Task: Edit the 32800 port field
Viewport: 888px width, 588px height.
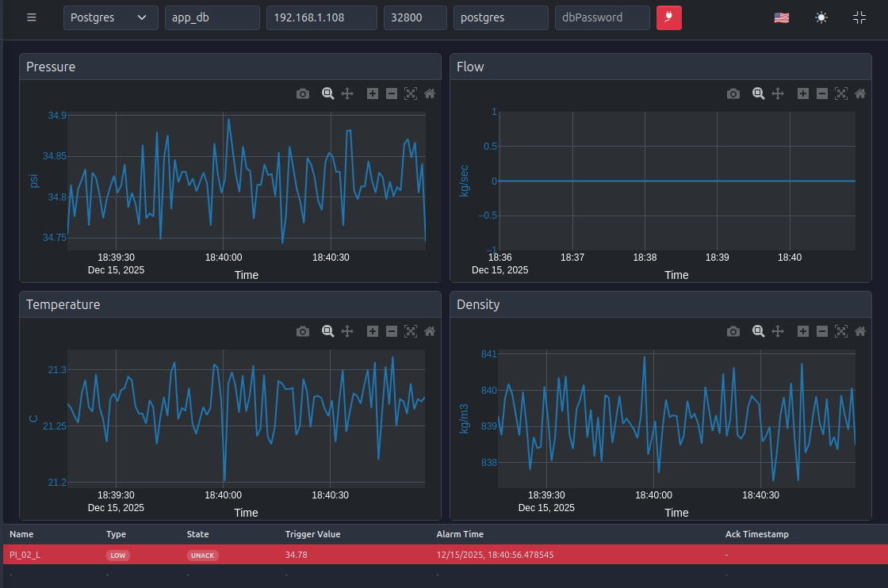Action: click(415, 17)
